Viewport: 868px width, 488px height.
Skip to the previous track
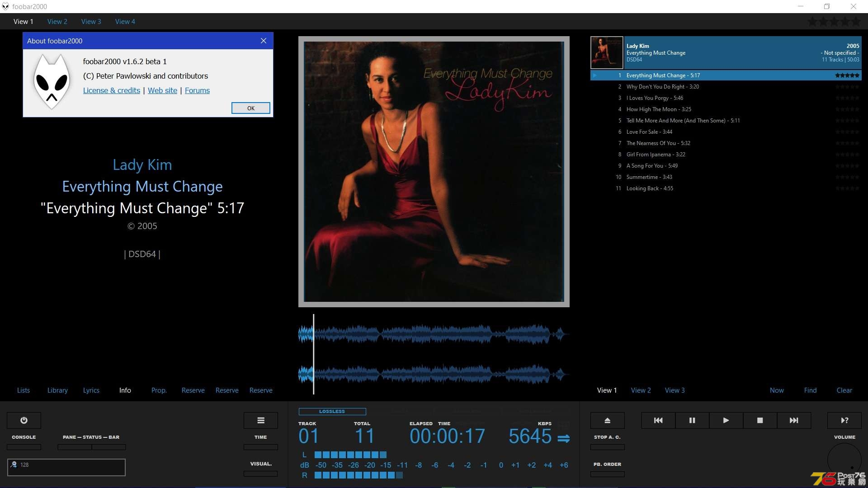(x=658, y=420)
